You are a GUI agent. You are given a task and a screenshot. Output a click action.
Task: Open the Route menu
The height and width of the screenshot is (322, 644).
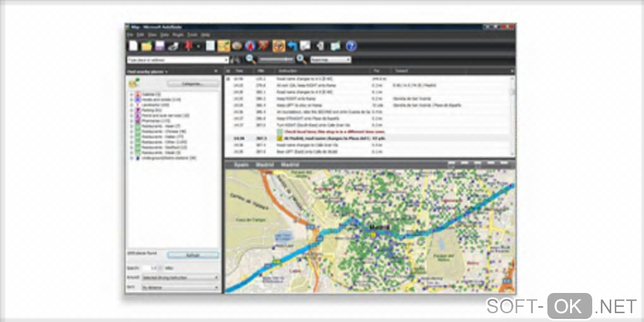coord(178,35)
